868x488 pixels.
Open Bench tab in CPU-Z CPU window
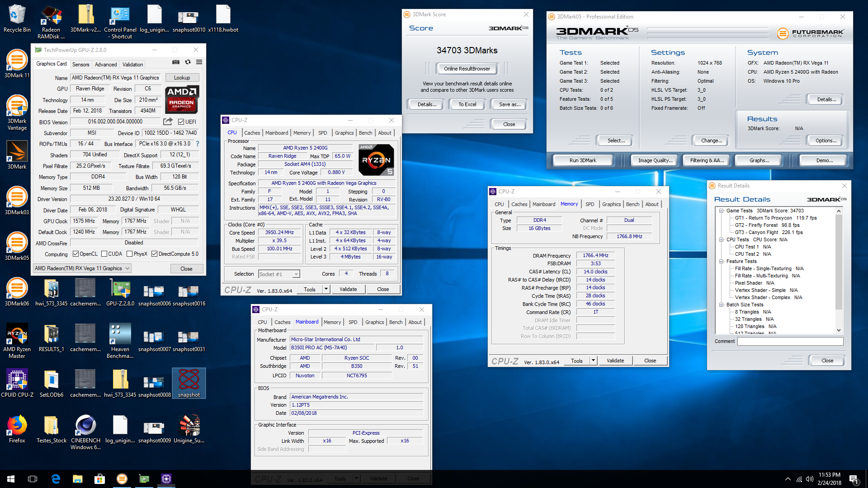(x=365, y=133)
